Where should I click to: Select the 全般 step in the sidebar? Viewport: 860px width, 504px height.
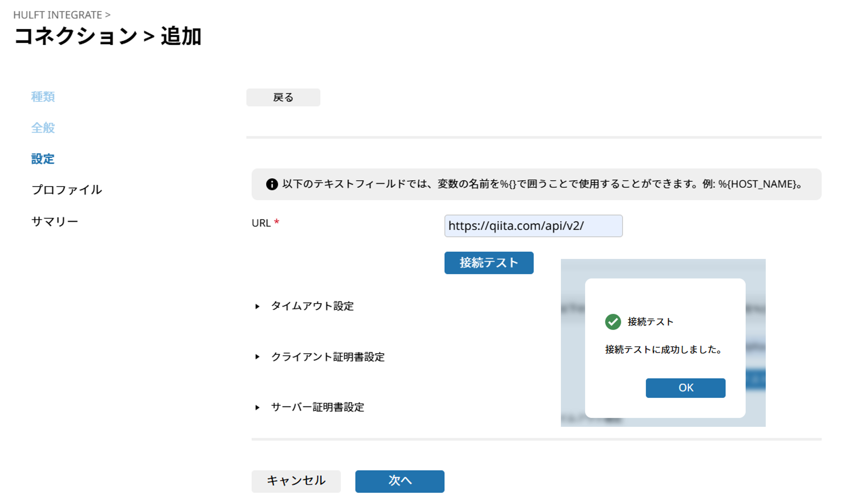43,128
